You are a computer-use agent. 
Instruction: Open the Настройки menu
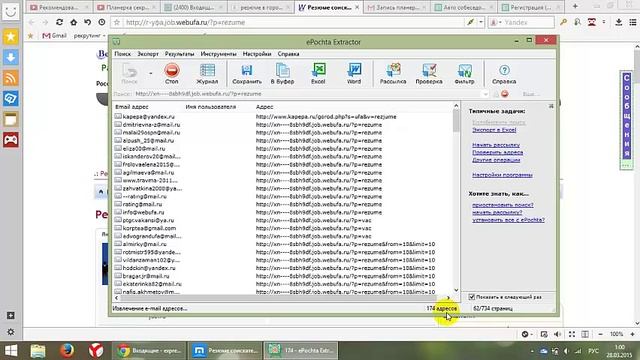click(x=257, y=54)
